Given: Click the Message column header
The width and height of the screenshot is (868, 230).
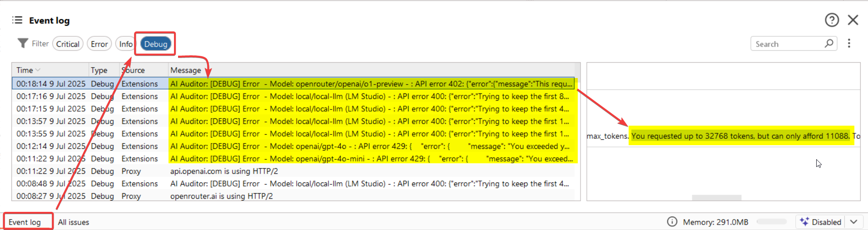Looking at the screenshot, I should click(x=372, y=70).
